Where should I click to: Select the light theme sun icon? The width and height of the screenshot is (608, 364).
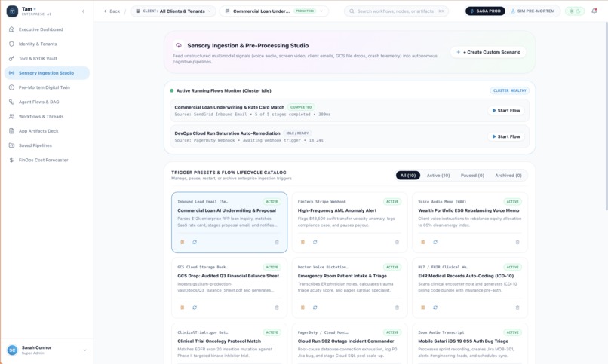pos(571,11)
